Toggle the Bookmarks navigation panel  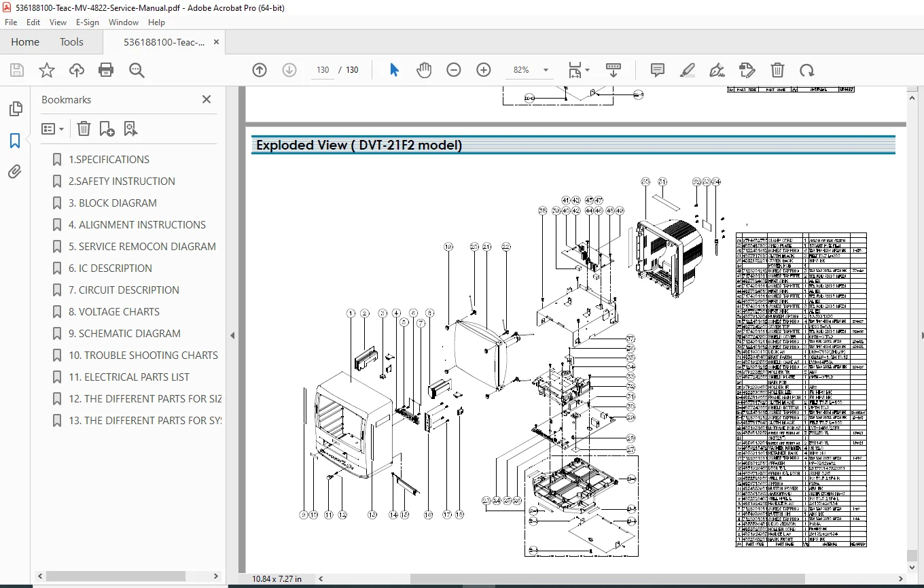coord(15,141)
